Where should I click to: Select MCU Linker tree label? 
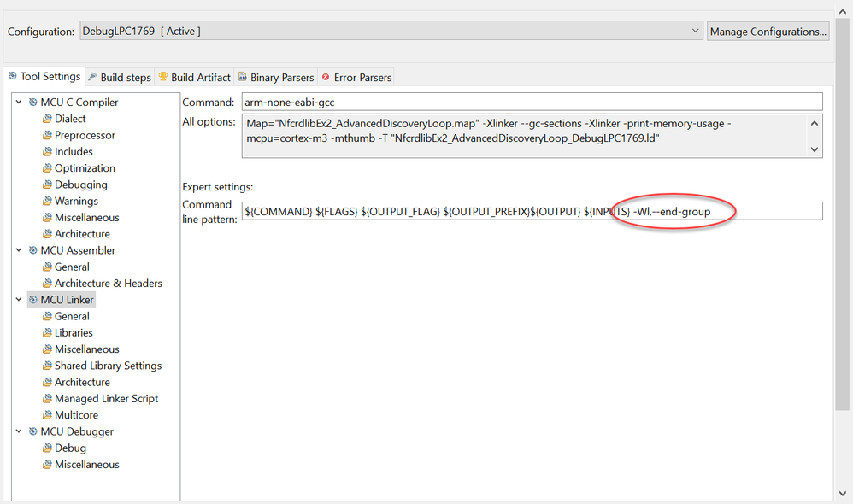67,300
